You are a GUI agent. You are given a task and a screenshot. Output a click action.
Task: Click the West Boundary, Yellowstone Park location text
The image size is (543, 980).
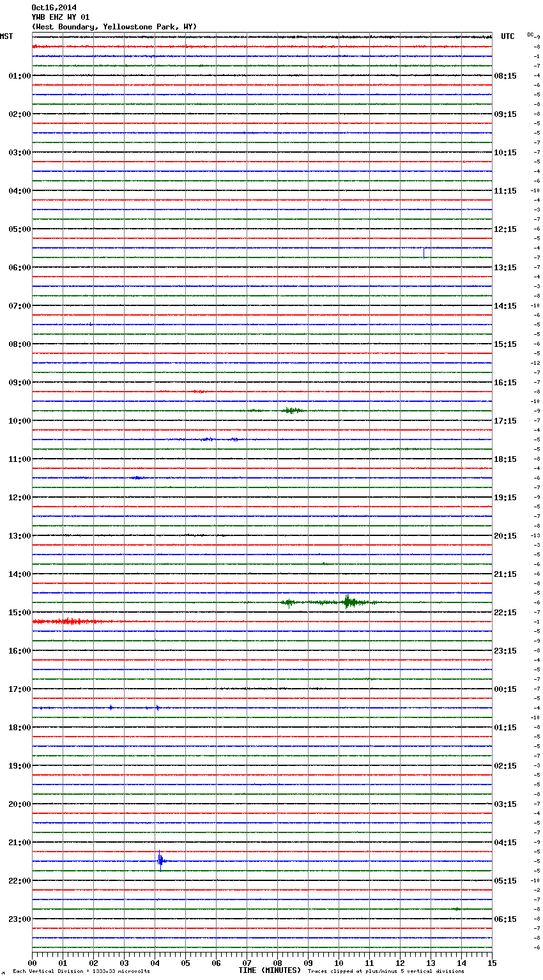tap(114, 27)
